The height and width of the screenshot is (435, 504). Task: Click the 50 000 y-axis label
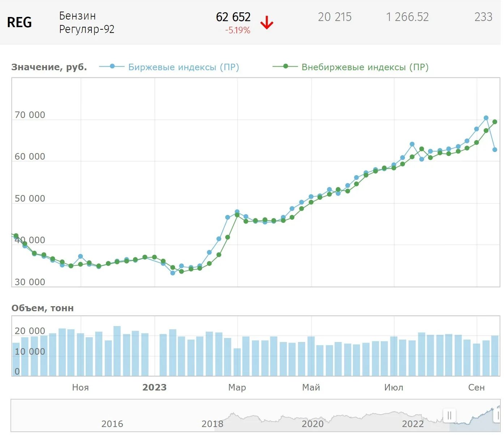pyautogui.click(x=30, y=199)
